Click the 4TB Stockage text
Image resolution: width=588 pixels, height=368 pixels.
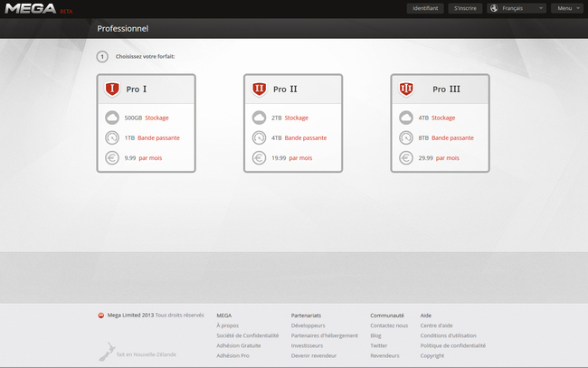pos(437,118)
